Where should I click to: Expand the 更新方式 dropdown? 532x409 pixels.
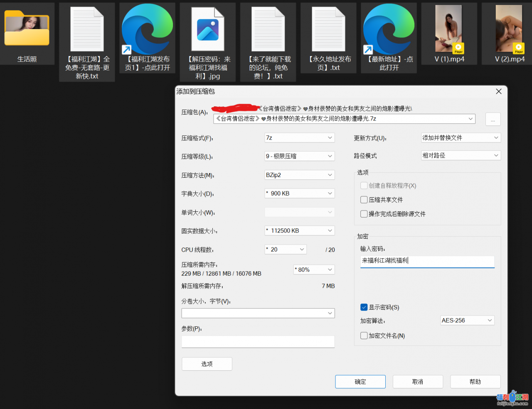click(461, 138)
